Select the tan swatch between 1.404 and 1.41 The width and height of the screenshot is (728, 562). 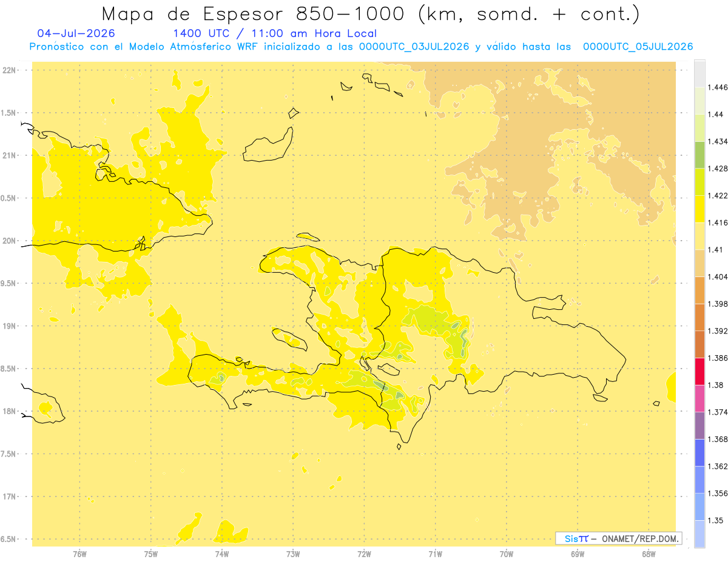[699, 263]
